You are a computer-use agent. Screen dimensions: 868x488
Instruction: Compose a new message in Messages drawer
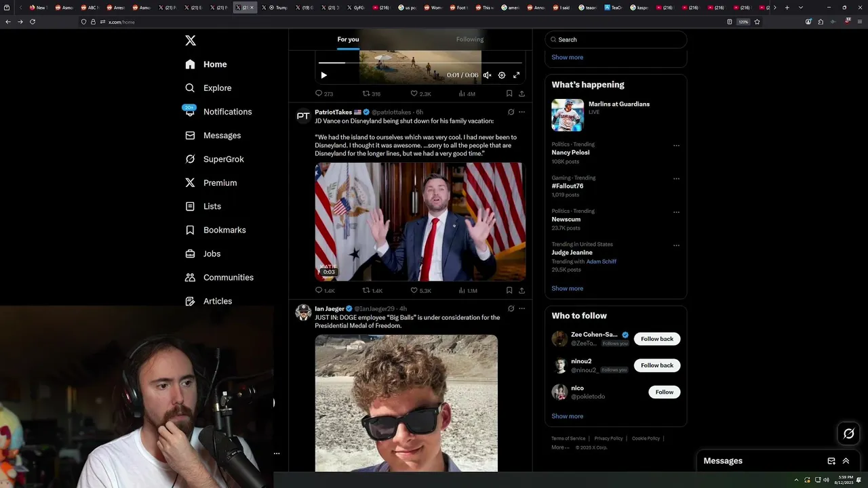point(831,461)
